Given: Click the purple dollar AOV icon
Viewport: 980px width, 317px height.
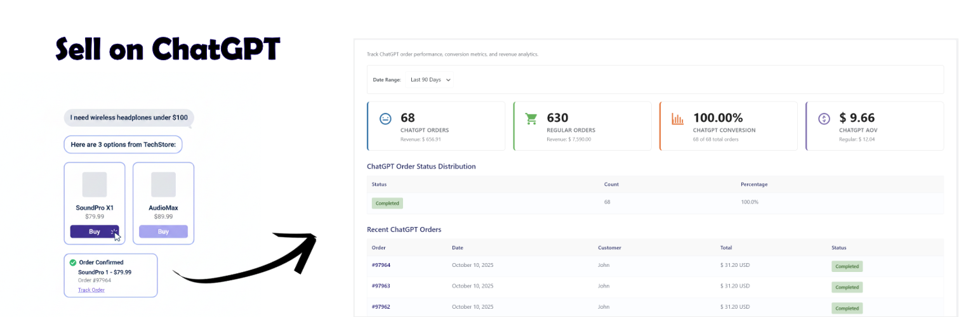Looking at the screenshot, I should click(824, 119).
